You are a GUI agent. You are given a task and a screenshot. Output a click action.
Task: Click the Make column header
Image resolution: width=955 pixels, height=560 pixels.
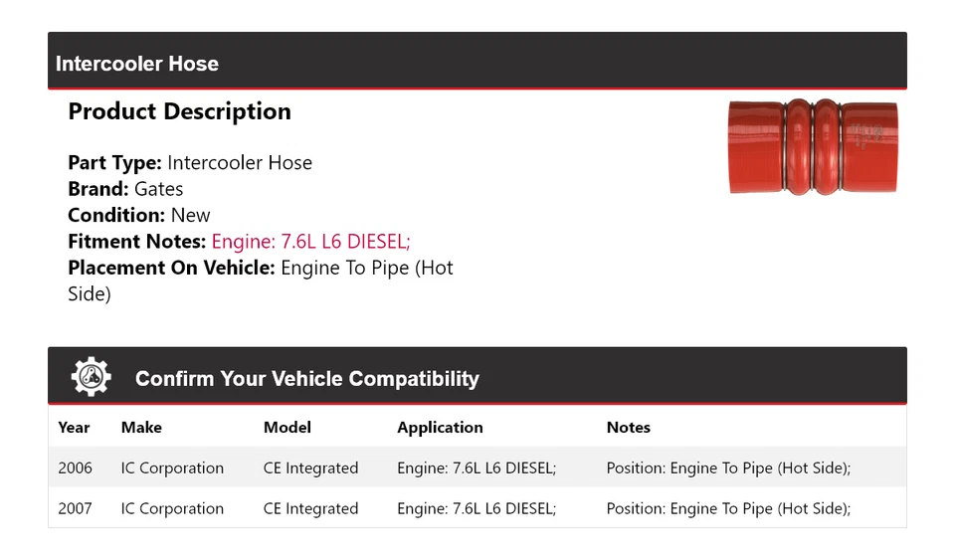tap(141, 428)
